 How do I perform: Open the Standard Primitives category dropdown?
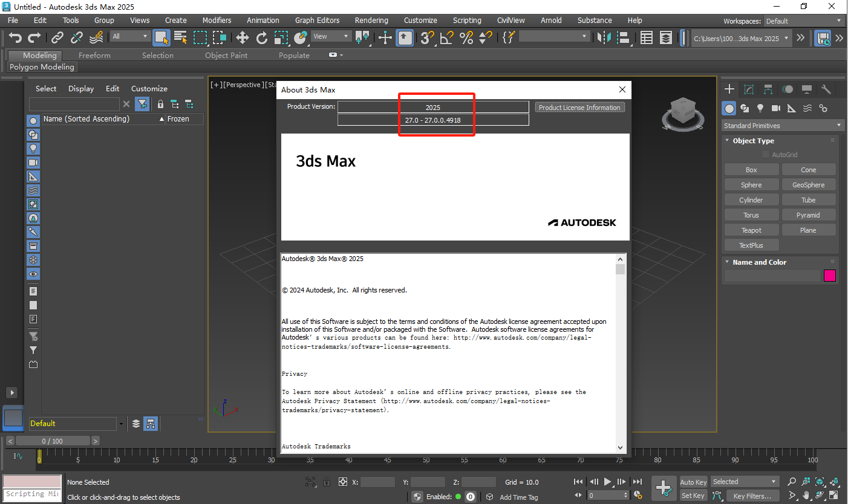[783, 126]
